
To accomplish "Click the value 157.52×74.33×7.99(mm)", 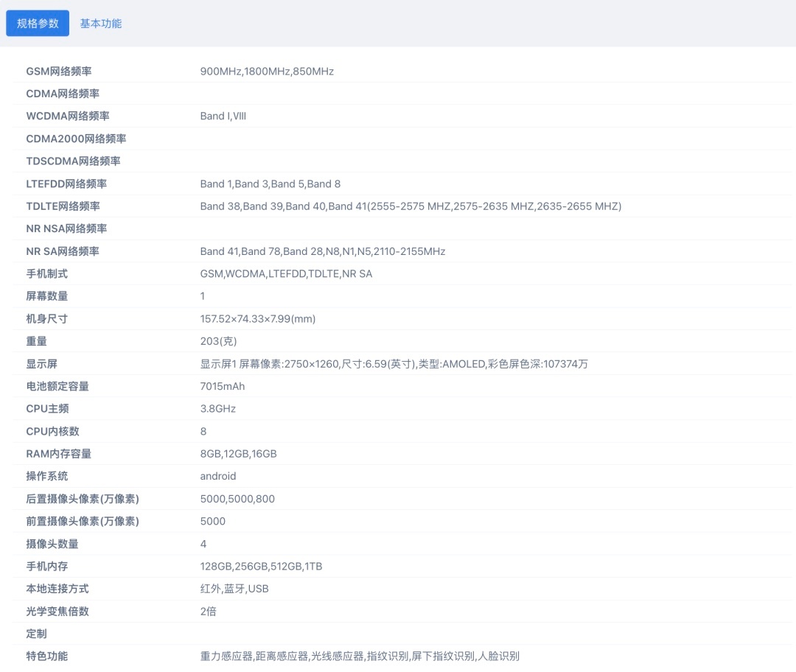I will pyautogui.click(x=258, y=319).
